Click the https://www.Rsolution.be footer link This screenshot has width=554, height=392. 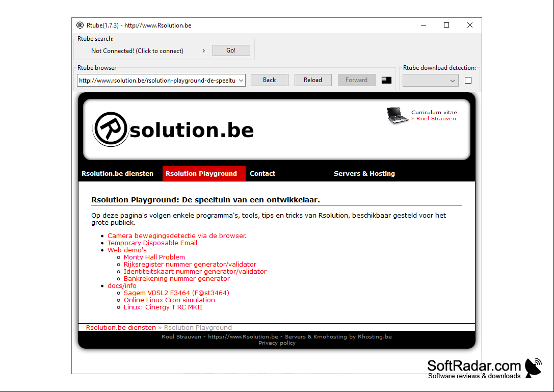[243, 336]
